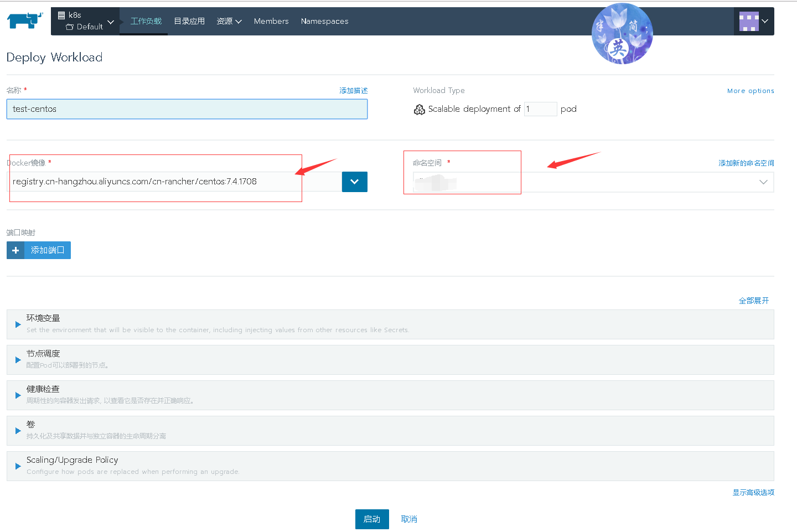
Task: Click the Workload Type label
Action: click(439, 91)
